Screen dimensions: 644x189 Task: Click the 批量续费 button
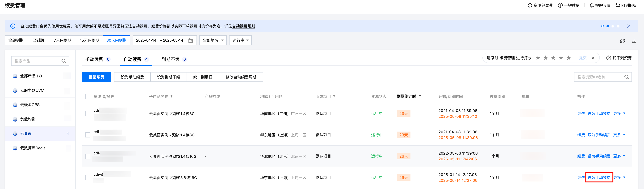(96, 77)
